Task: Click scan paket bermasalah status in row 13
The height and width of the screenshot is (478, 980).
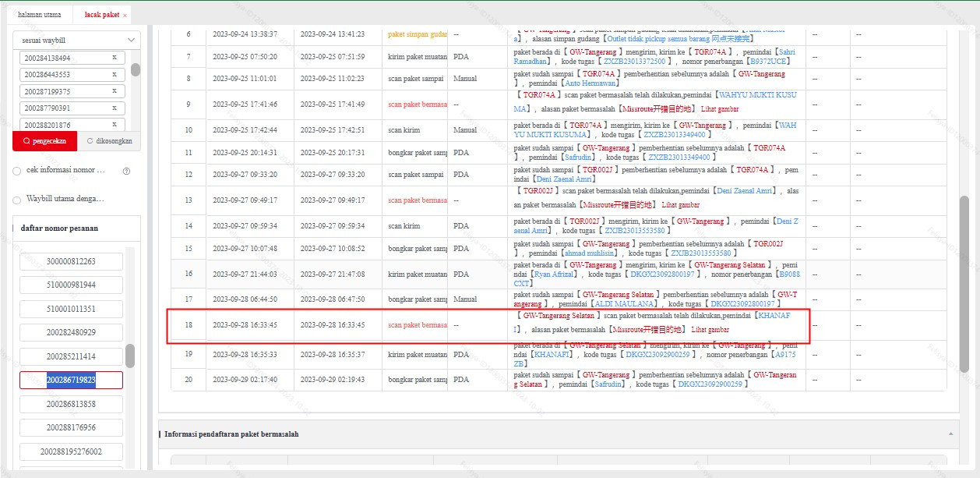Action: point(418,200)
